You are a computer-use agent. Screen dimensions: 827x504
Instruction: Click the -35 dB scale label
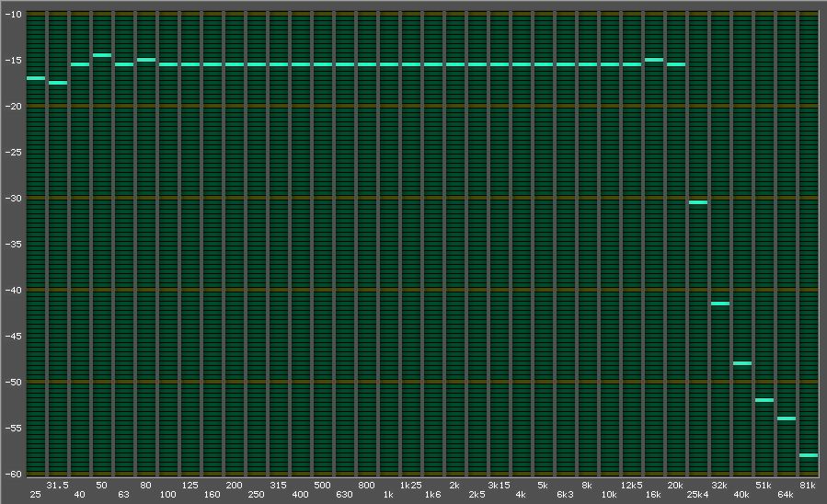tap(13, 244)
